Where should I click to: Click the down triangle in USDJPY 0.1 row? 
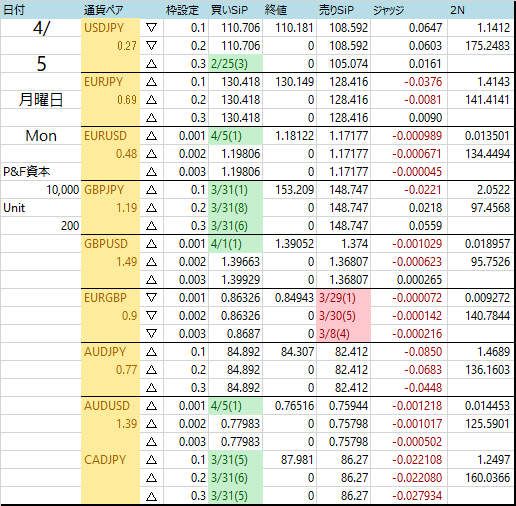[151, 28]
